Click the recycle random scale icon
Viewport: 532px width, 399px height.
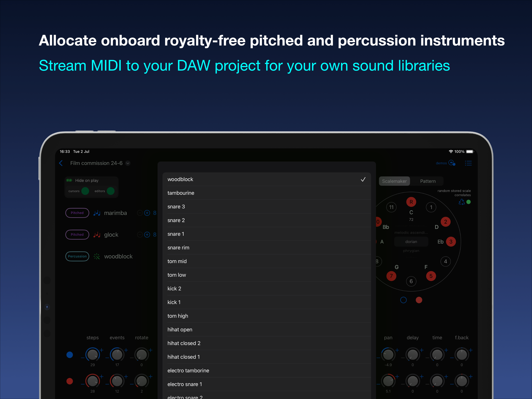pyautogui.click(x=461, y=202)
